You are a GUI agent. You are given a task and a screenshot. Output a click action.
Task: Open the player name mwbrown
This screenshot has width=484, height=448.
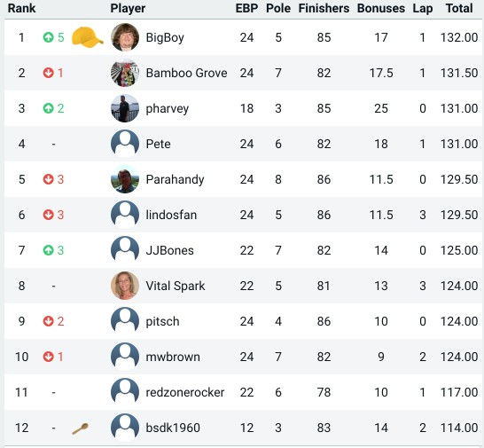coord(173,357)
